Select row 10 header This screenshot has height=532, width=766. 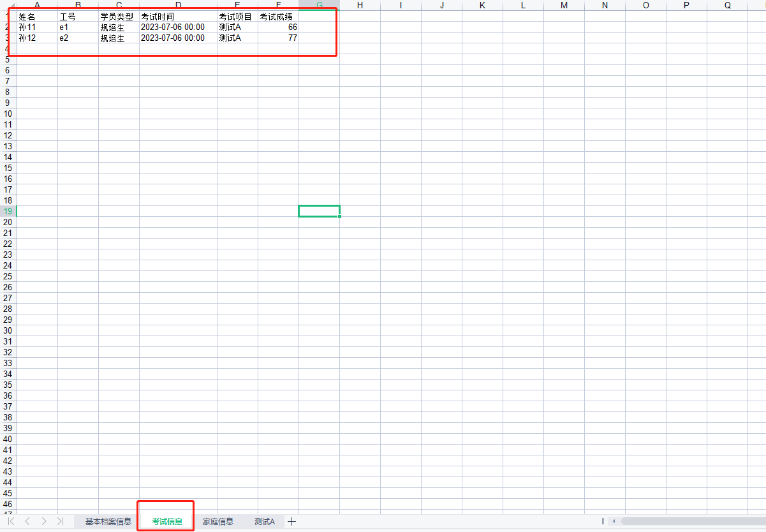pyautogui.click(x=8, y=114)
